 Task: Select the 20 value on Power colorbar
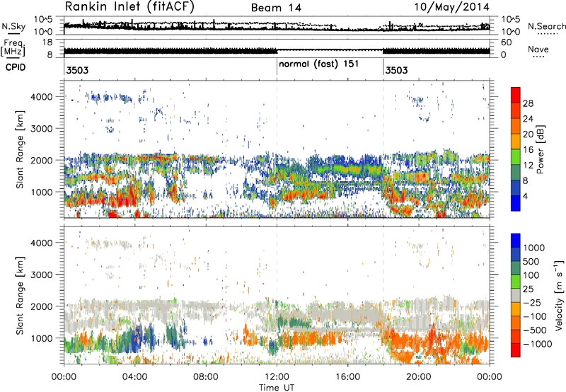click(x=528, y=134)
